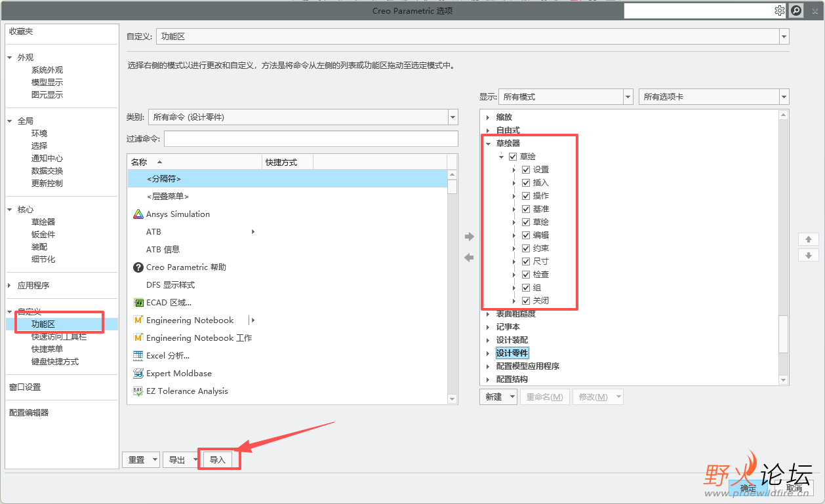
Task: Click the ECAD 区域 command icon
Action: 138,303
